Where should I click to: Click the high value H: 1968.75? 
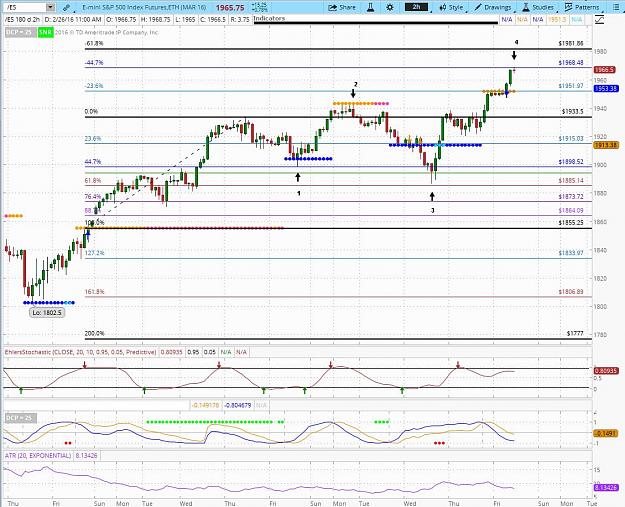click(156, 19)
